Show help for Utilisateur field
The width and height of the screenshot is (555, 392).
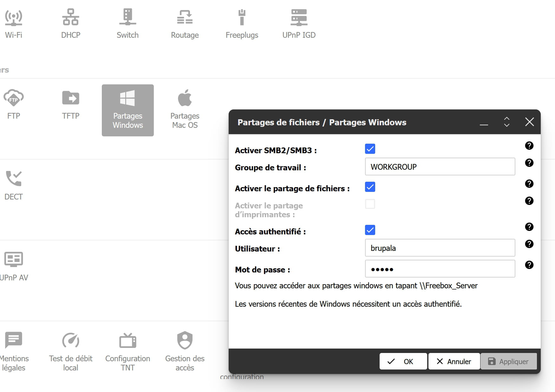[x=529, y=244]
